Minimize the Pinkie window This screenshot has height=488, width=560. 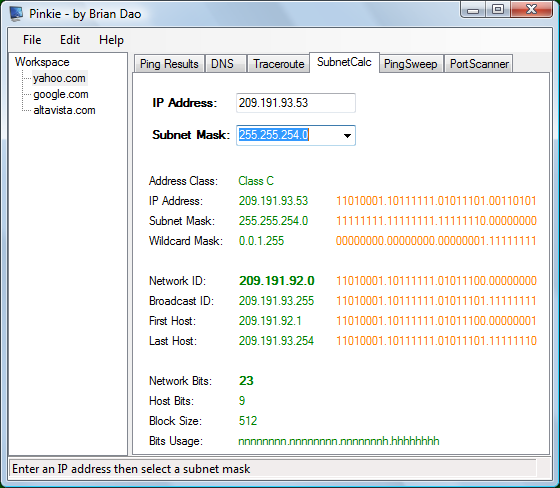[x=473, y=10]
